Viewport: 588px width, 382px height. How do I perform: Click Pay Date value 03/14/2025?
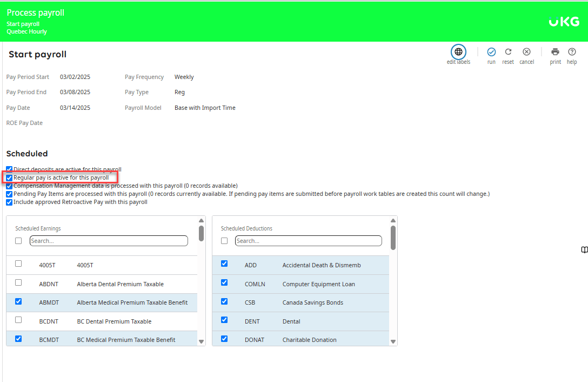click(75, 108)
